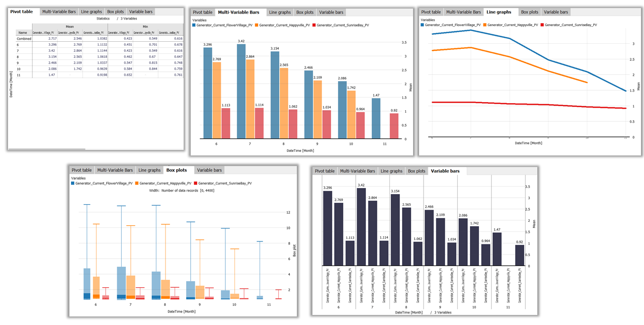This screenshot has width=644, height=325.
Task: Click the 1.47 bar in the Variable bars chart
Action: (x=497, y=249)
